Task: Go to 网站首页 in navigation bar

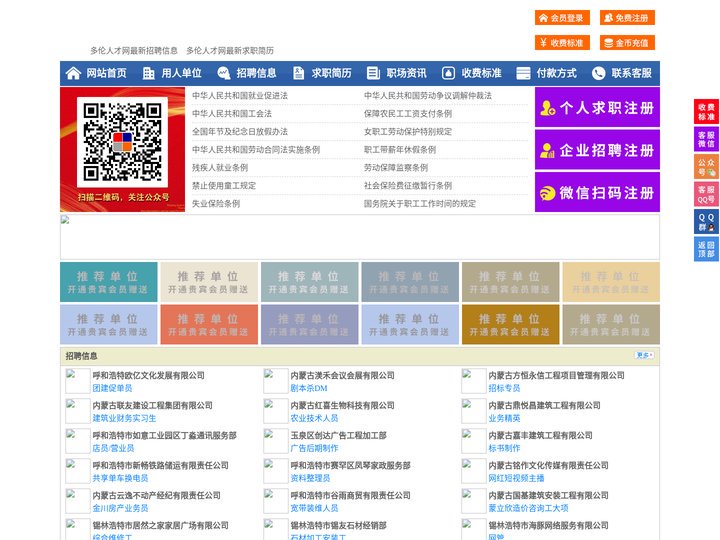Action: pyautogui.click(x=106, y=73)
